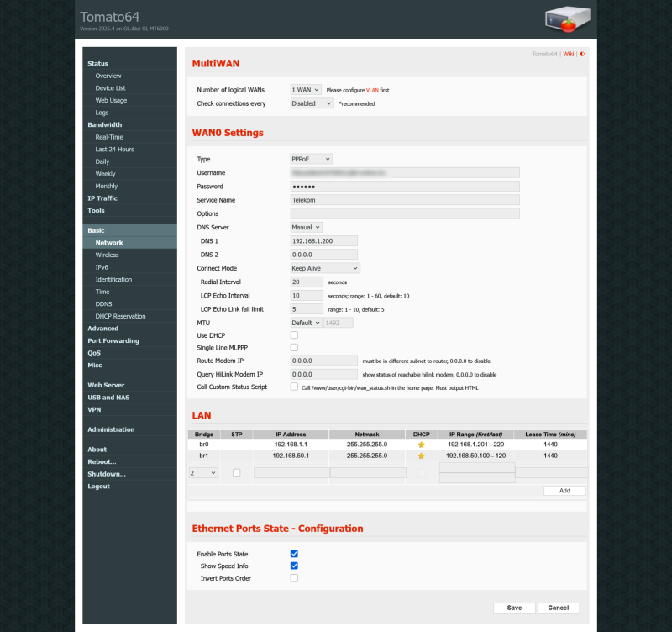Open the WAN Type PPPoE dropdown
672x632 pixels.
point(311,159)
